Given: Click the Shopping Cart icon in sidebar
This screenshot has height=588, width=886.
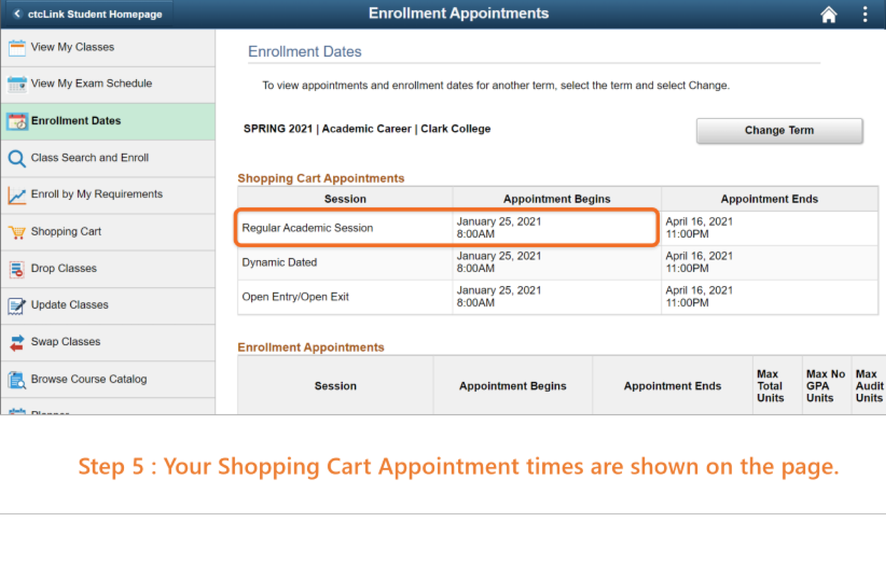Looking at the screenshot, I should tap(17, 232).
